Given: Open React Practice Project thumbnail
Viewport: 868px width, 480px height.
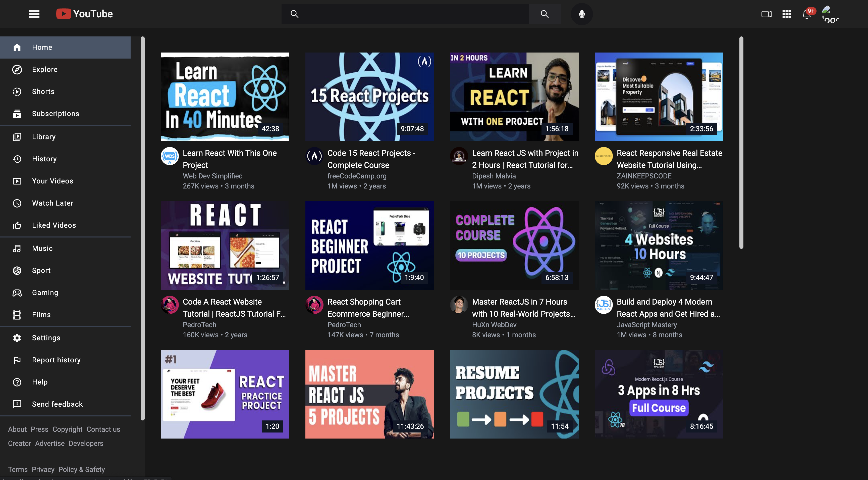Looking at the screenshot, I should tap(225, 394).
